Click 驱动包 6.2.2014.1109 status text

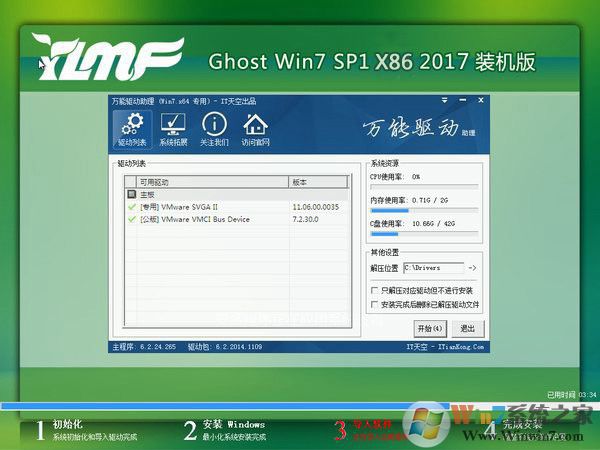225,347
